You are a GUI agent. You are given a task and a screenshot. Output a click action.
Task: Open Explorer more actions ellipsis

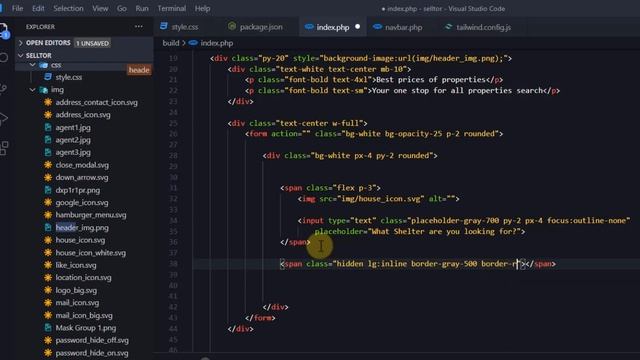139,27
